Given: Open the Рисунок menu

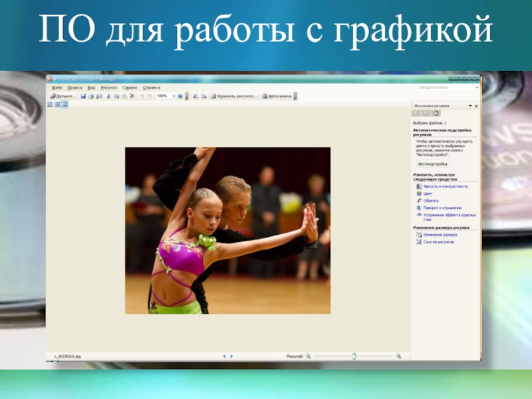Looking at the screenshot, I should tap(108, 87).
